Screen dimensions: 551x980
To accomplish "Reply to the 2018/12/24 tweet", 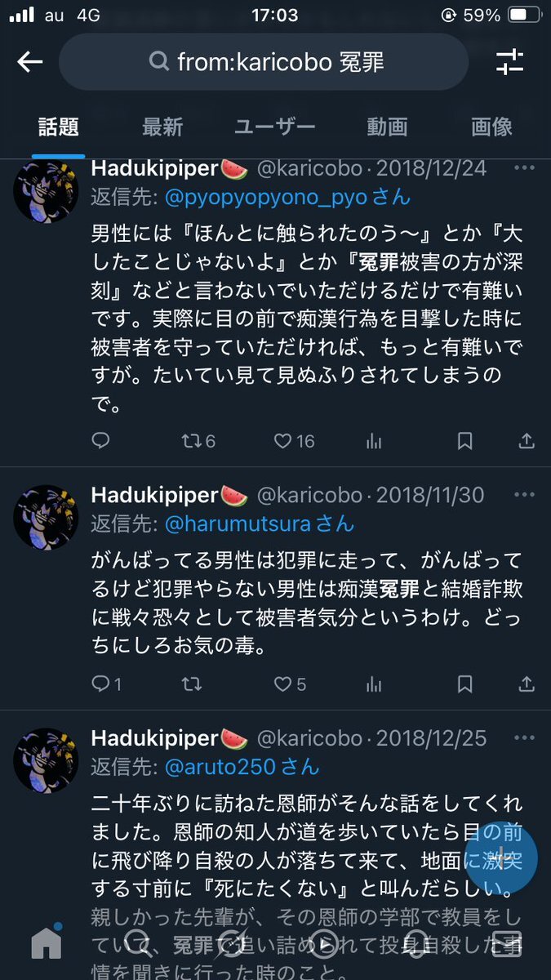I will pyautogui.click(x=100, y=441).
